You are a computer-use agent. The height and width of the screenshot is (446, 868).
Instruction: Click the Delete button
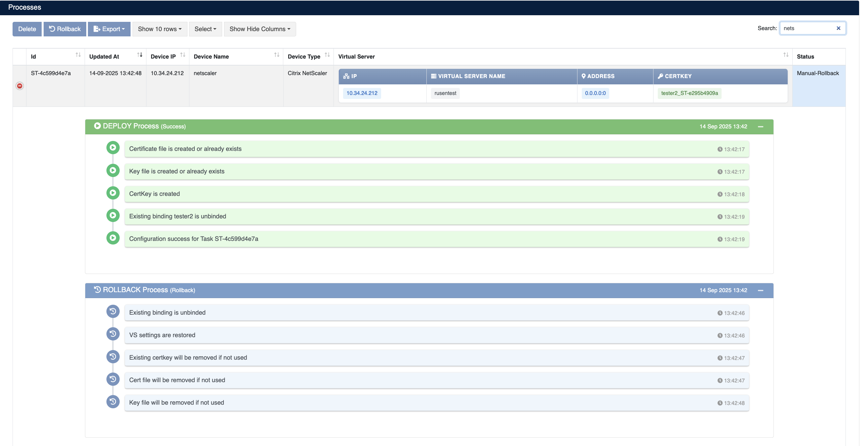27,29
